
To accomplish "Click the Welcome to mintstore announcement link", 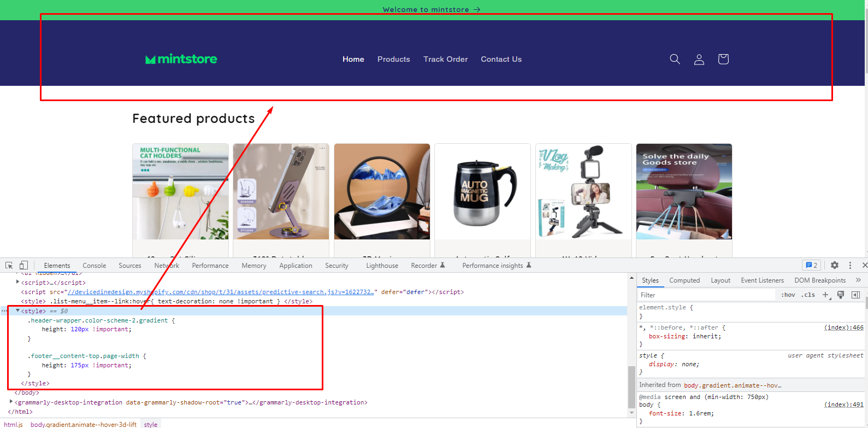I will [x=432, y=9].
